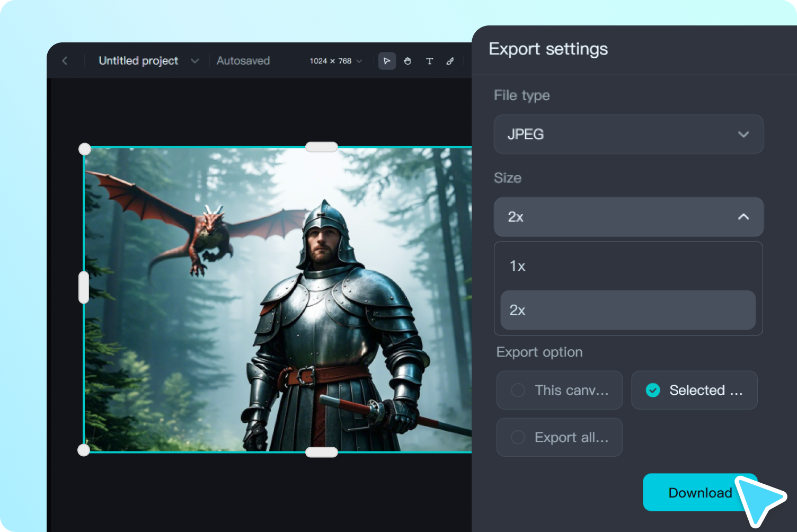Pick the Brush tool
This screenshot has height=532, width=797.
(450, 61)
